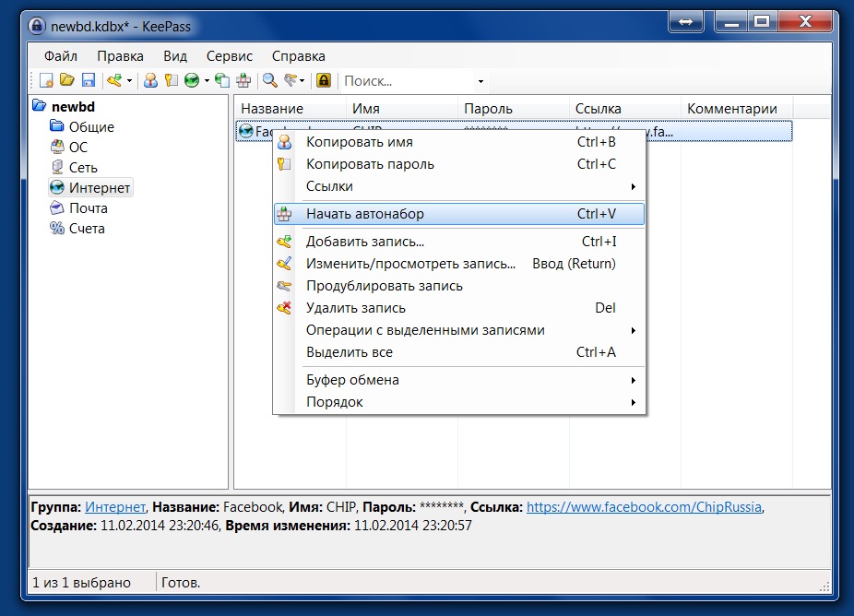Click the New database toolbar icon

(45, 81)
